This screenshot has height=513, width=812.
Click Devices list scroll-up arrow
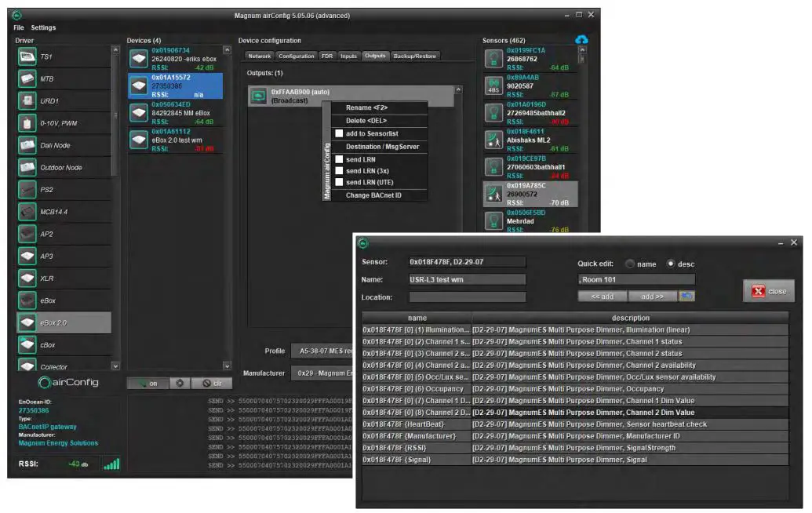coord(227,50)
